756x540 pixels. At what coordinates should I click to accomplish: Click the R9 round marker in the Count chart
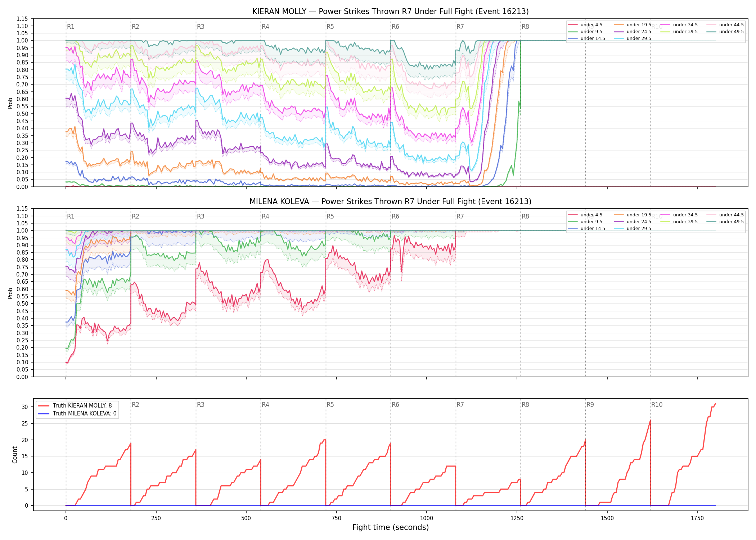[x=590, y=405]
